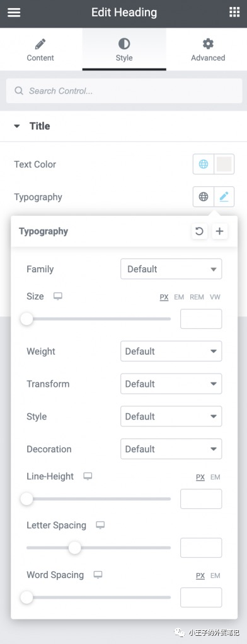Image resolution: width=247 pixels, height=644 pixels.
Task: Select VW unit for Size
Action: [x=215, y=297]
